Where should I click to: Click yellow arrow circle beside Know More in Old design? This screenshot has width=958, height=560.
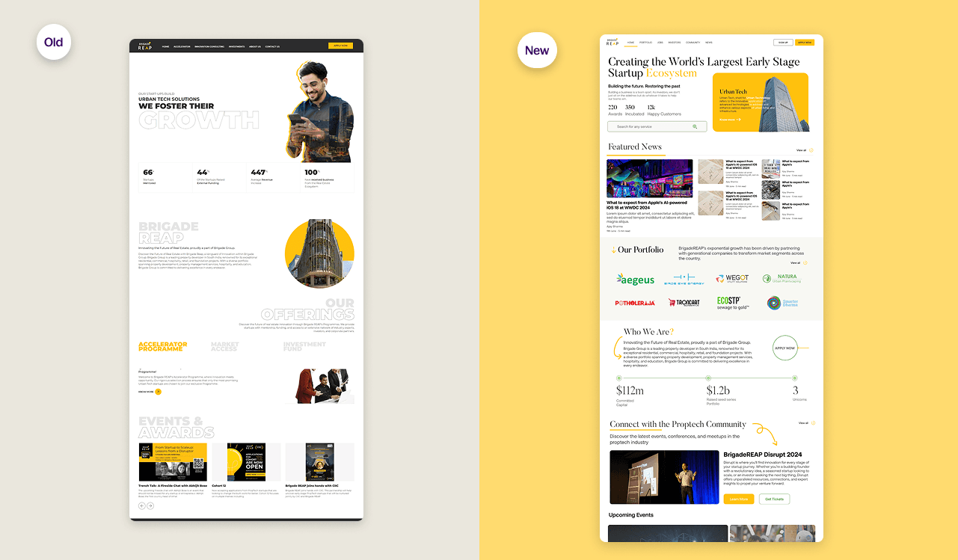(158, 392)
